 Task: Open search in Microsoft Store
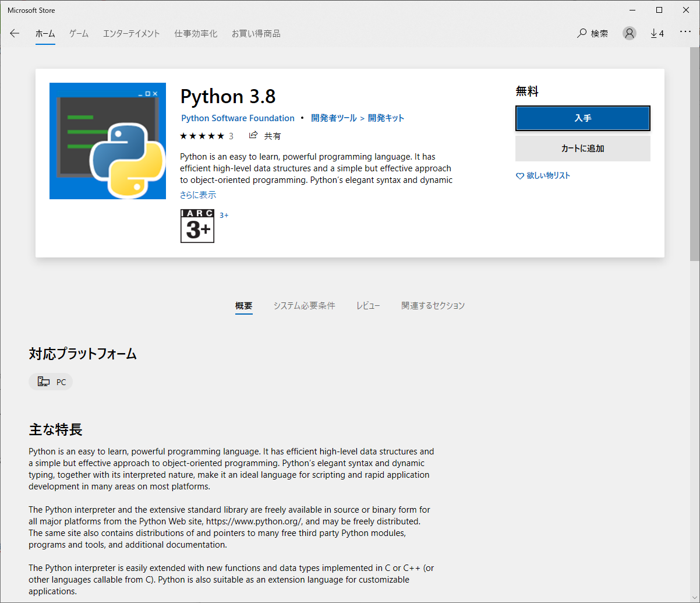pos(592,33)
